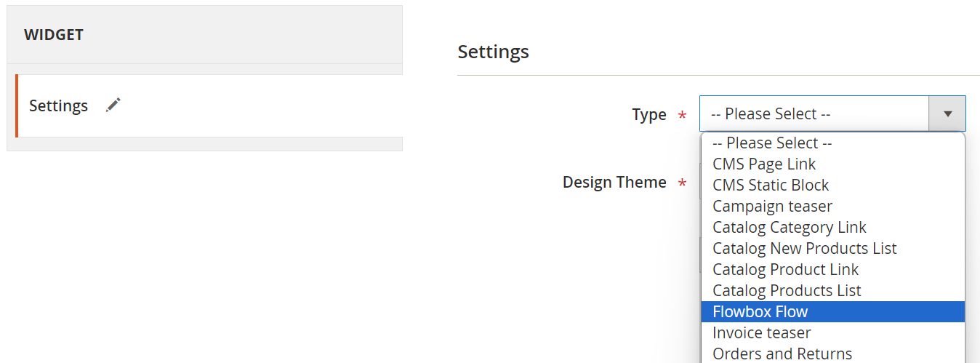Image resolution: width=980 pixels, height=363 pixels.
Task: Choose the '-- Please Select --' list option
Action: click(x=772, y=143)
